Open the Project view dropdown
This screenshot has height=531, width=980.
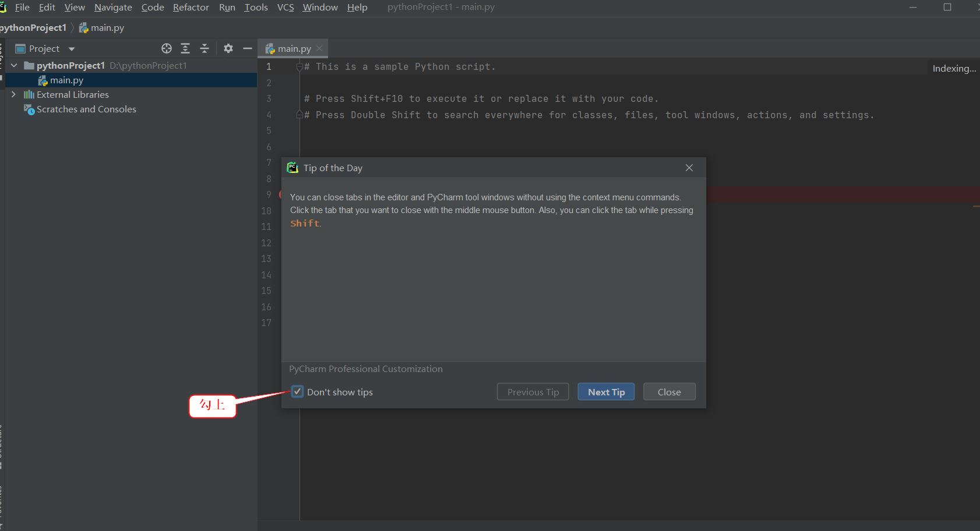tap(72, 49)
